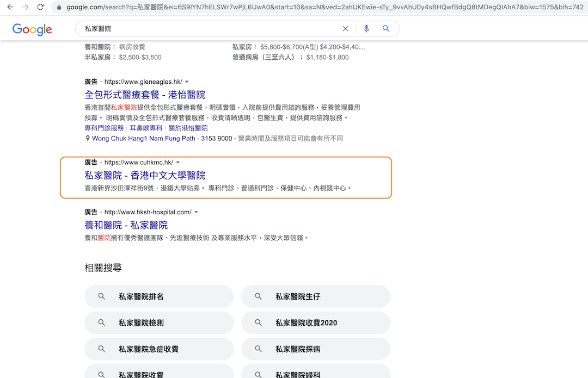Go back using browser back arrow
Screen dimensions: 588x378
[10, 7]
